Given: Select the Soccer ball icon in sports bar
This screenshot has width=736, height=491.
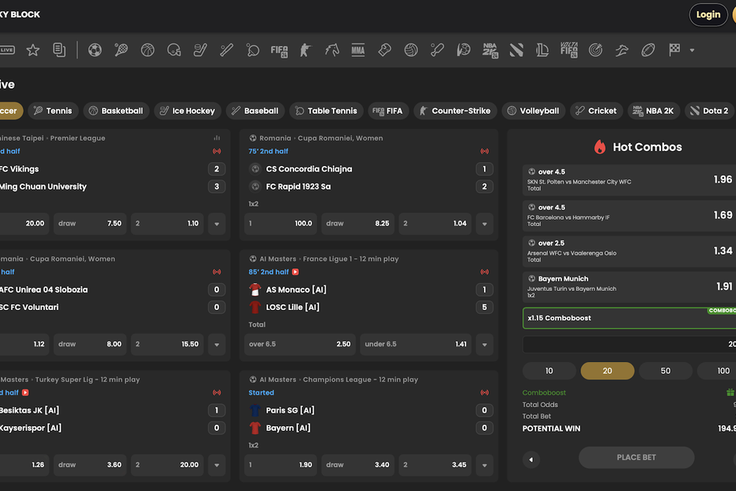Looking at the screenshot, I should click(x=95, y=50).
